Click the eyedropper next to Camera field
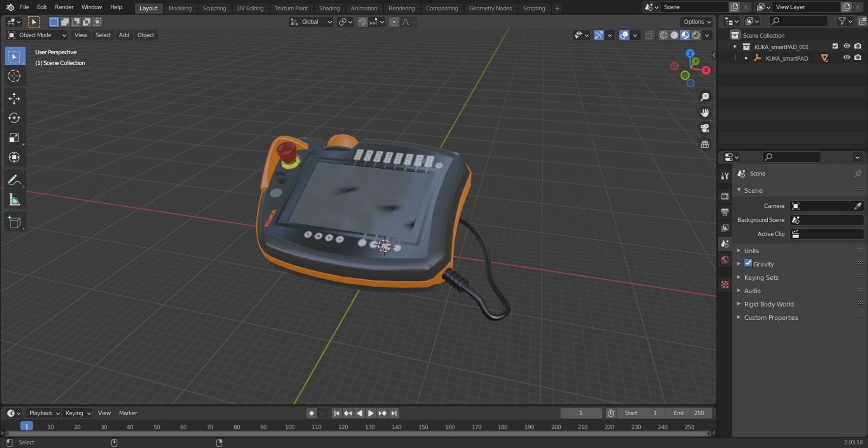Viewport: 868px width, 448px height. click(857, 206)
